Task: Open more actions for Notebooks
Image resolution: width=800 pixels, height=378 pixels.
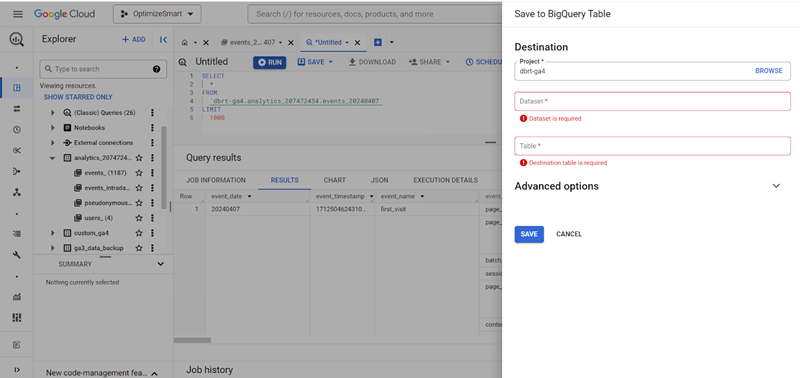Action: 152,128
